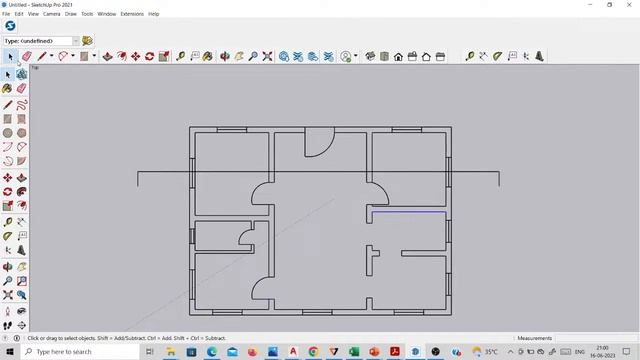The image size is (640, 360).
Task: Choose the Rotated Rectangle tool
Action: [22, 119]
